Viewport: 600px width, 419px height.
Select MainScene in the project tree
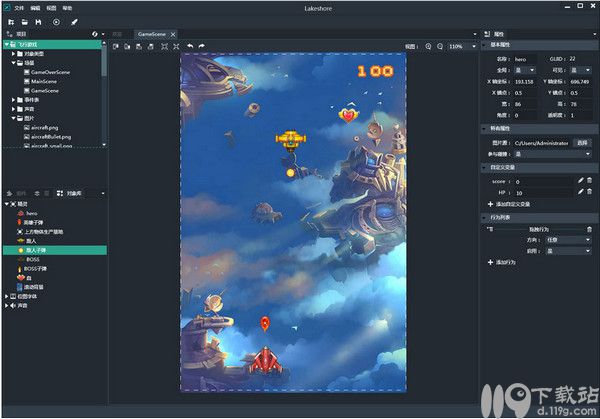click(44, 82)
